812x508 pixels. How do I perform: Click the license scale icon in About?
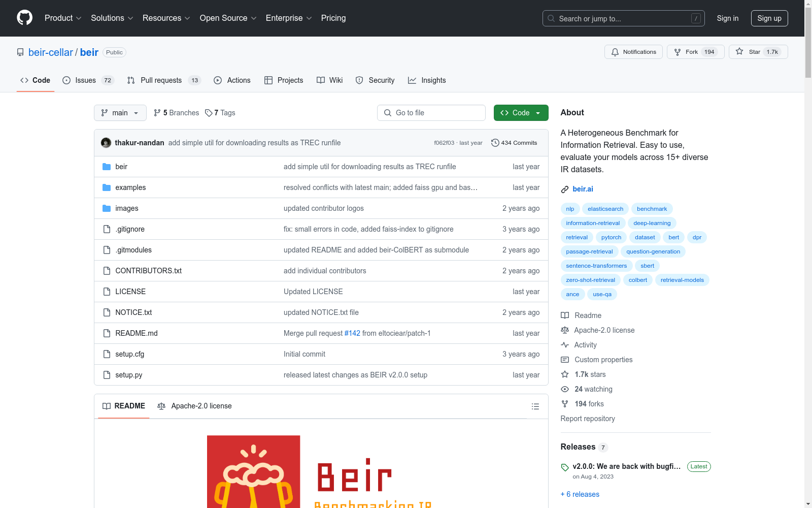coord(565,330)
